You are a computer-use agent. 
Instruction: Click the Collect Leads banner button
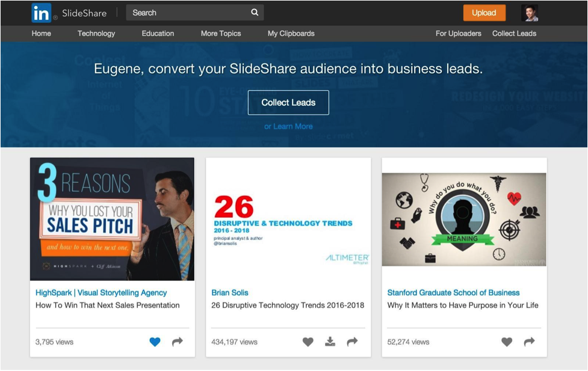(288, 103)
